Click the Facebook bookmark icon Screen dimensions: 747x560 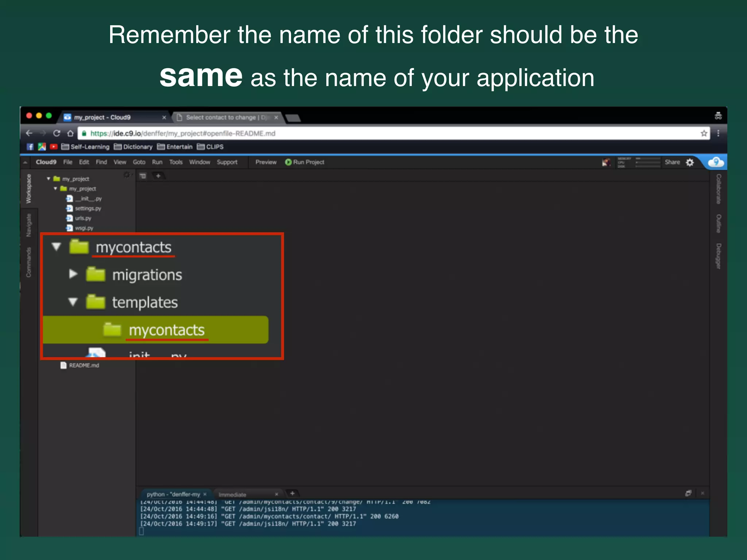pos(30,147)
